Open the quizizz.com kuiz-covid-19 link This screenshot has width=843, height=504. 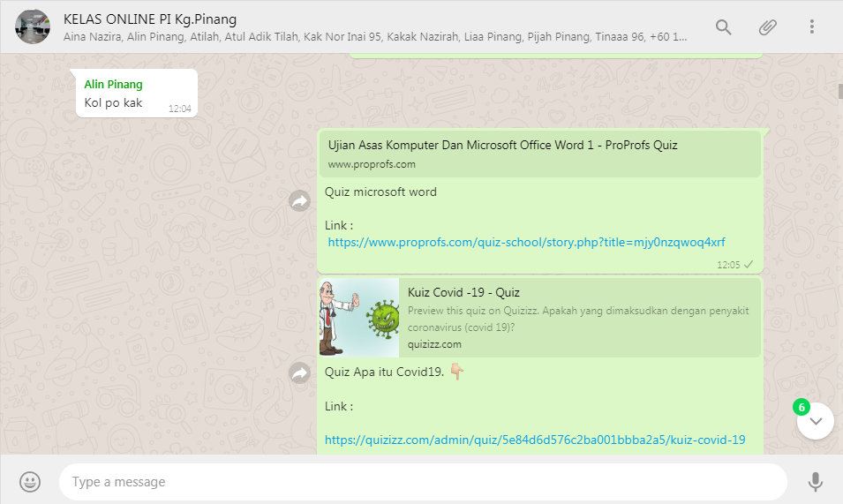tap(535, 440)
